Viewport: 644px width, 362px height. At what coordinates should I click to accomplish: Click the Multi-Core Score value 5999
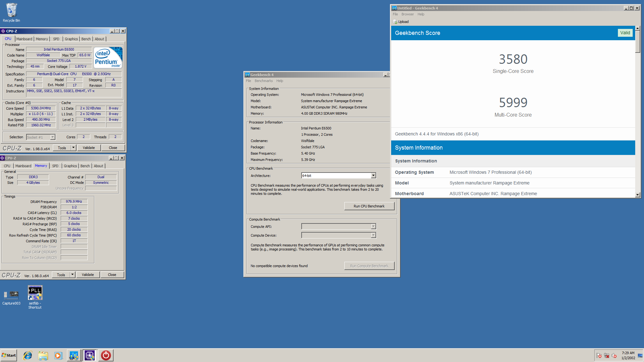tap(513, 102)
